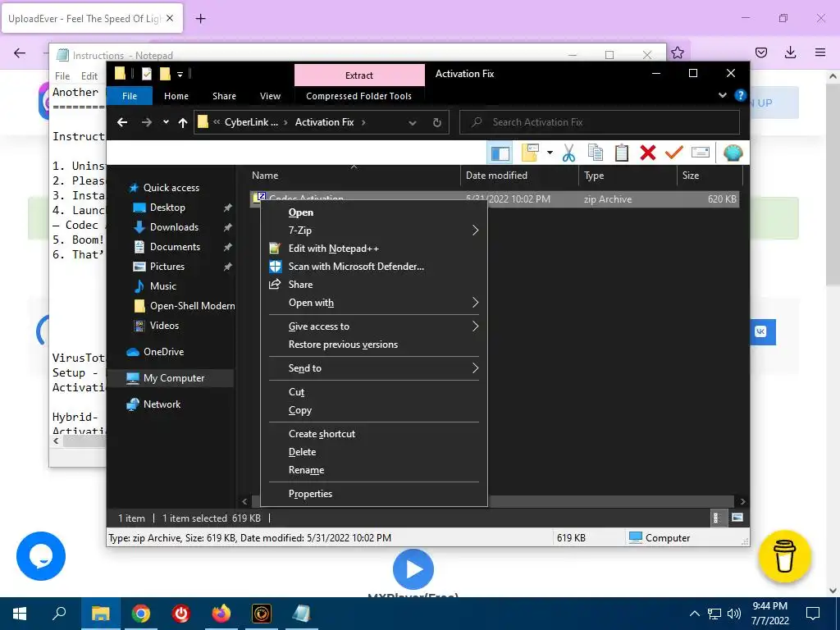Screen dimensions: 840x630
Task: Open Documents in the navigation pane
Action: point(175,247)
